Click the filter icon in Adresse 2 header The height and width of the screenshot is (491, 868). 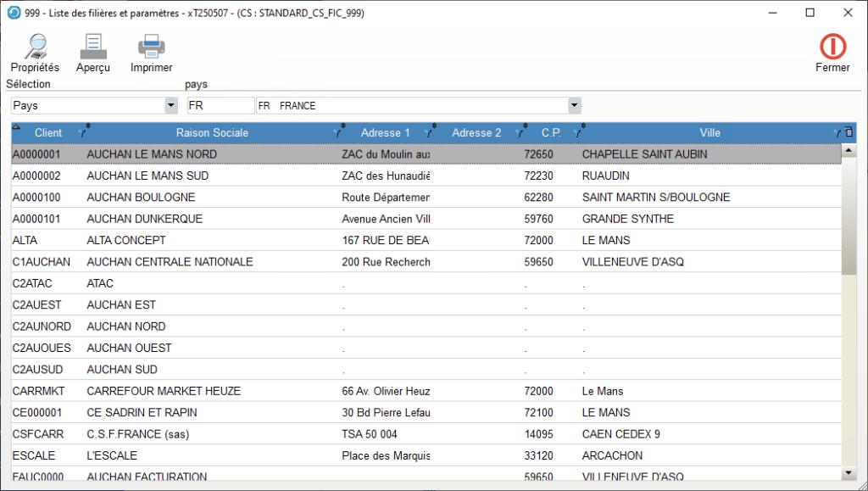click(520, 133)
